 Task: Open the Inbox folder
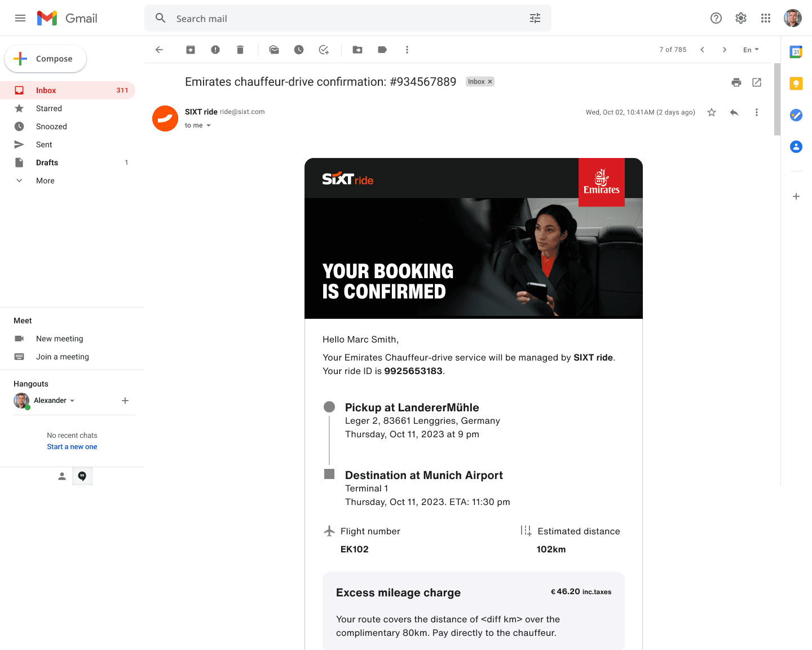pos(68,90)
